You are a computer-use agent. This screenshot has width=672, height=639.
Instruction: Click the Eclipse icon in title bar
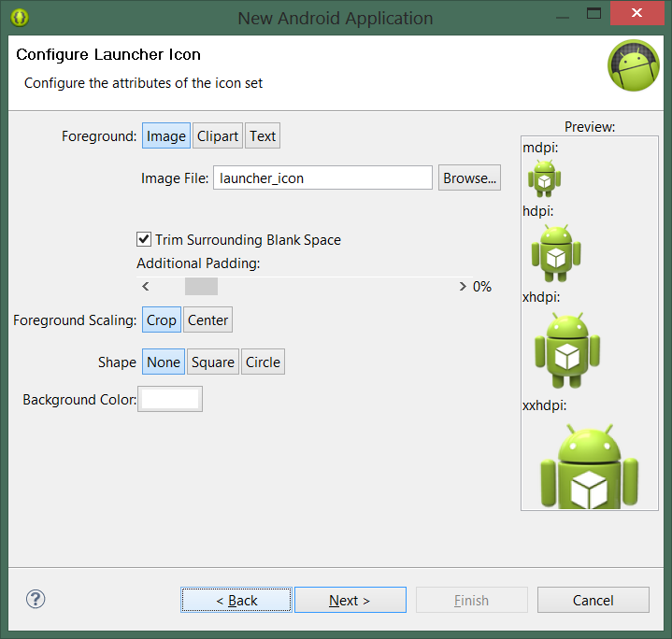point(20,18)
